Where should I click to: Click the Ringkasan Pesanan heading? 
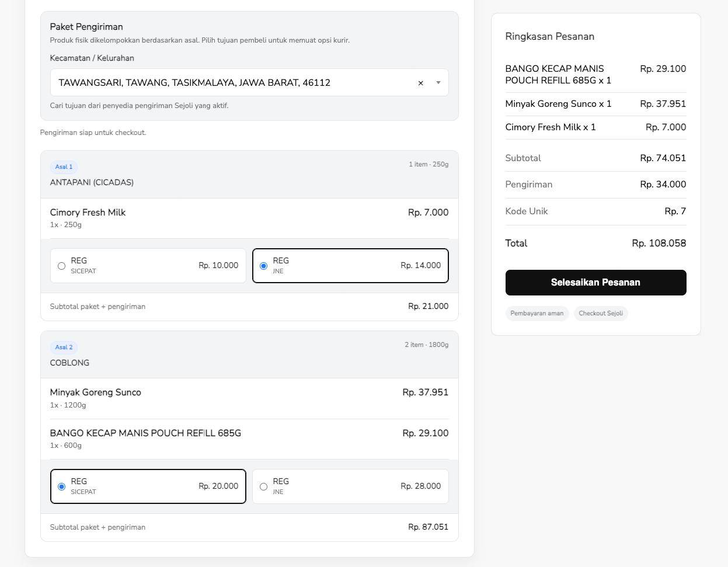[550, 37]
